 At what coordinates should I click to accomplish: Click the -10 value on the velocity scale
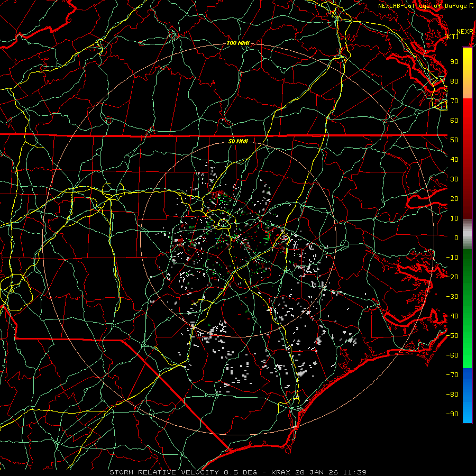click(x=452, y=258)
